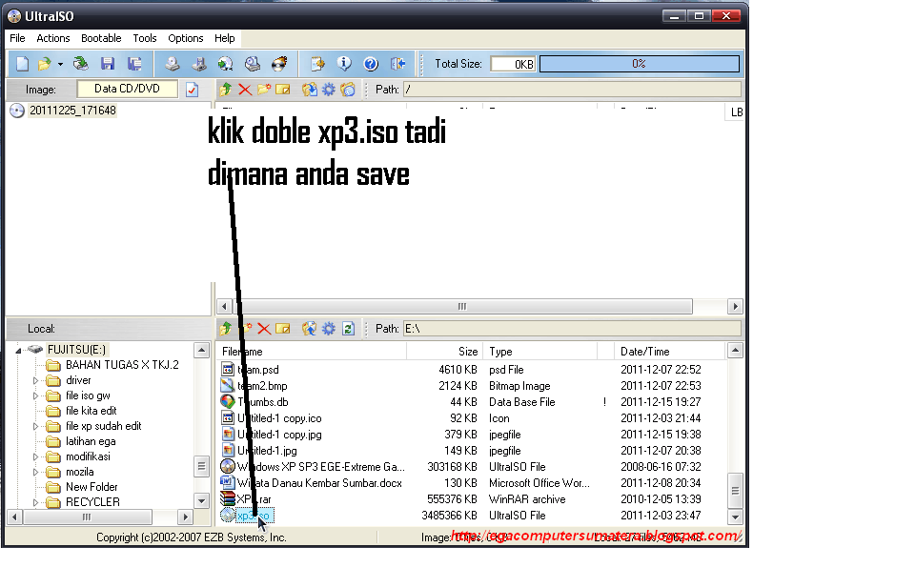Click the Total Size 0% progress bar
Screen dimensions: 916x588
pos(639,64)
